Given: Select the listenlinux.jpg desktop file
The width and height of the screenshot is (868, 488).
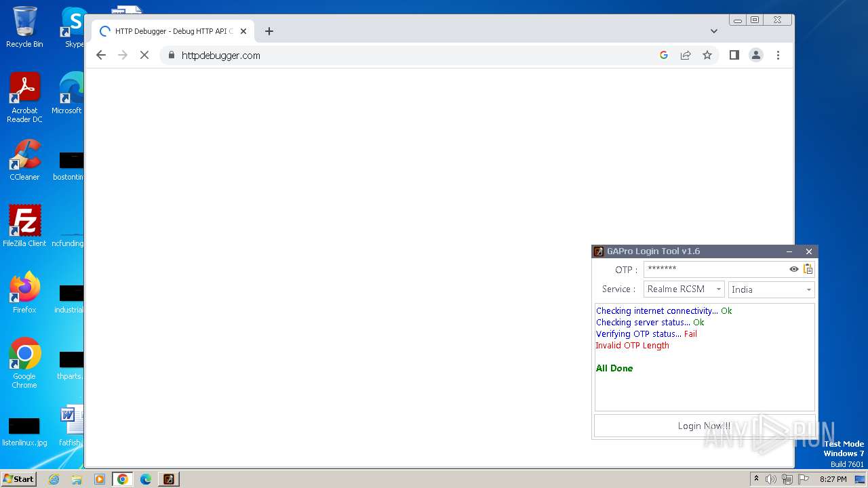Looking at the screenshot, I should (24, 431).
